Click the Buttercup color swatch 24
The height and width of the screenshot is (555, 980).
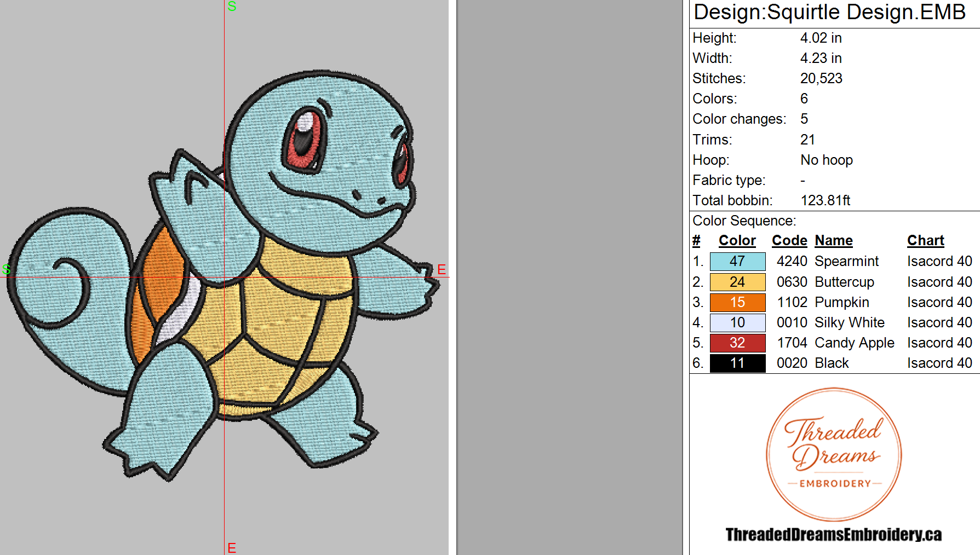click(737, 282)
